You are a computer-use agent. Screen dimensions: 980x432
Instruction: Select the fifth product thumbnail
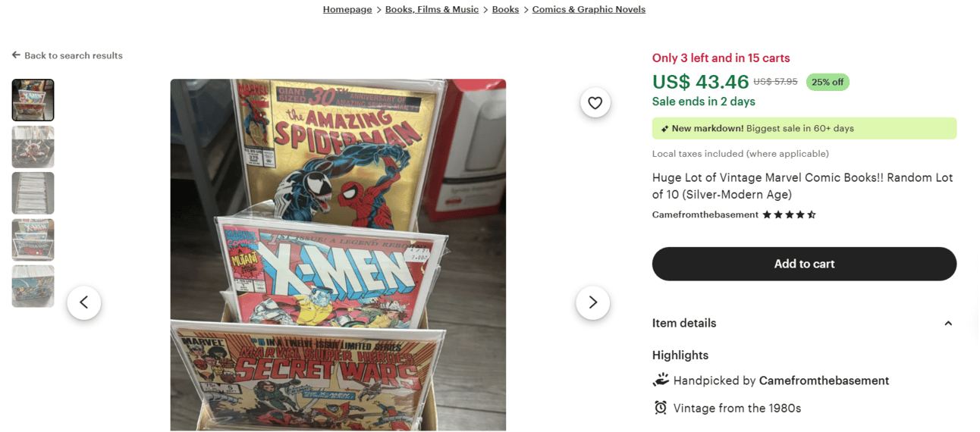(33, 286)
